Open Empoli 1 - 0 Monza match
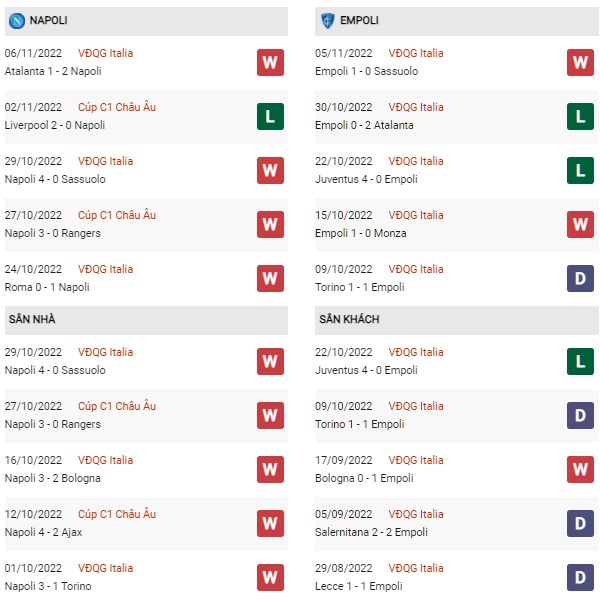 pos(361,233)
